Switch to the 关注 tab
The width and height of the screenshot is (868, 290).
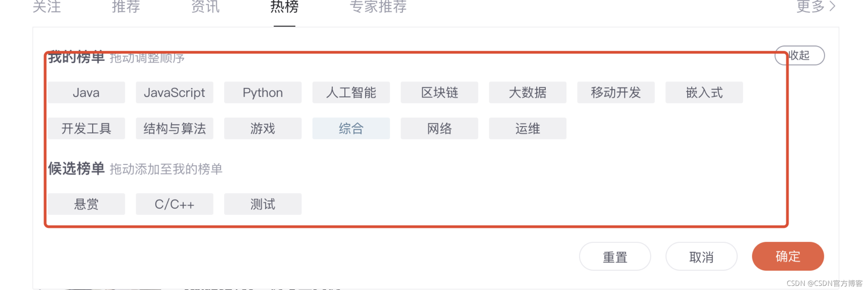pos(47,7)
